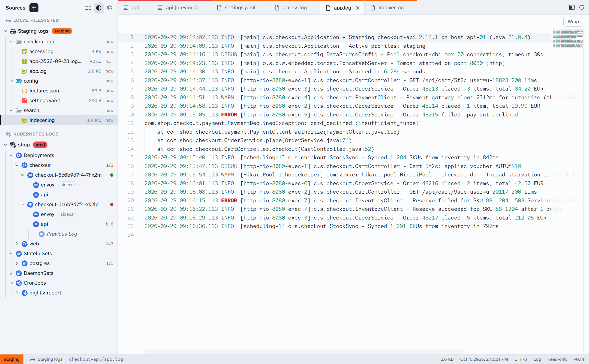The width and height of the screenshot is (589, 364).
Task: Expand the web deployment
Action: click(17, 244)
